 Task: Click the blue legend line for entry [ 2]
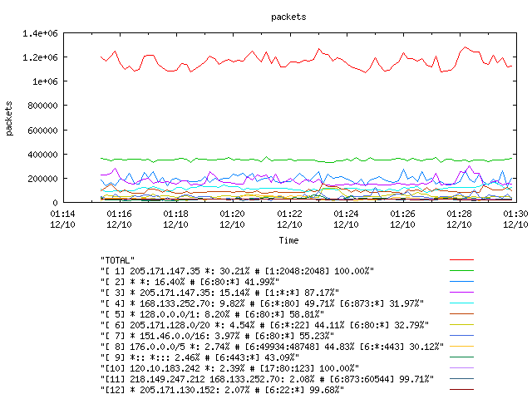(462, 282)
